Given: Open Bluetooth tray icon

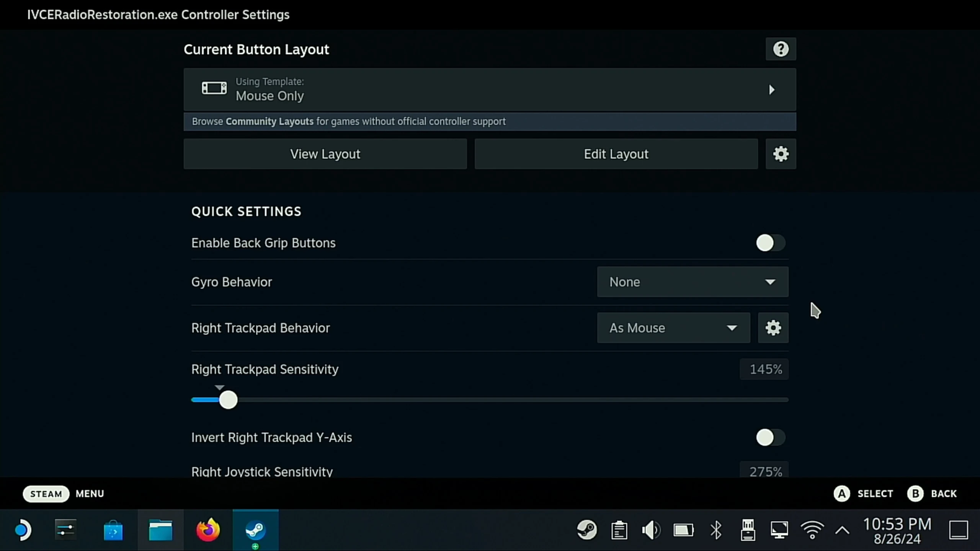Looking at the screenshot, I should point(715,530).
